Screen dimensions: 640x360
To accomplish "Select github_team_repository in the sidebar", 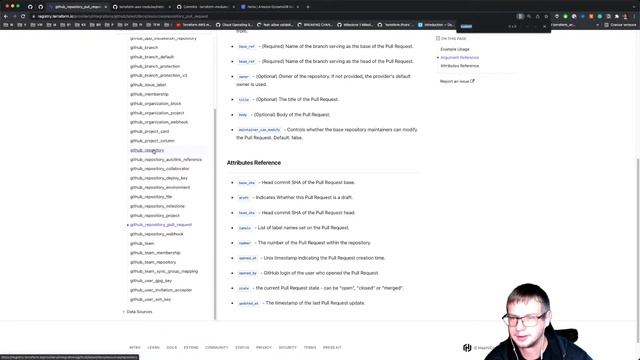I will (153, 262).
